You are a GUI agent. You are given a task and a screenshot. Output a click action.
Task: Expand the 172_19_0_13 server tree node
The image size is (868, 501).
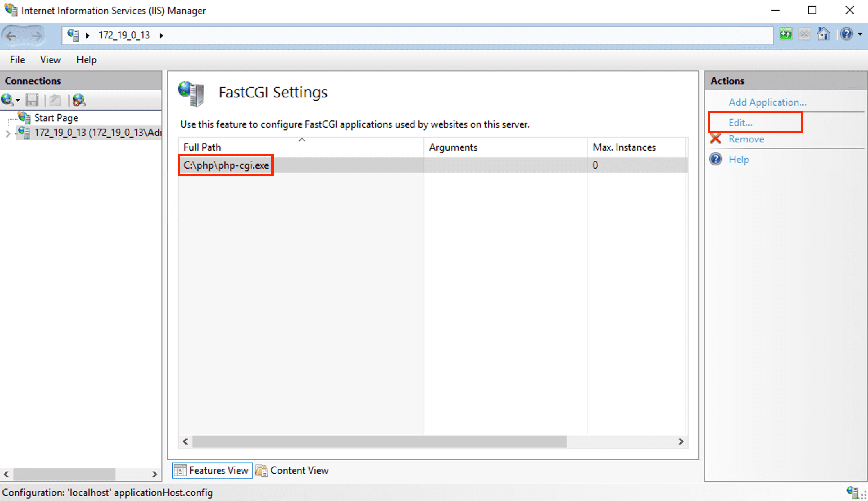(7, 133)
